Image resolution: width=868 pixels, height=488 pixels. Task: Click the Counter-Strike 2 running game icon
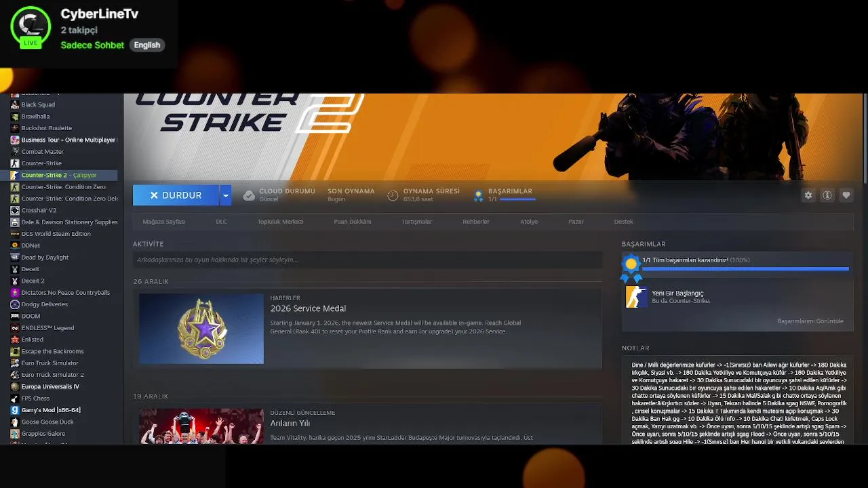pos(15,175)
